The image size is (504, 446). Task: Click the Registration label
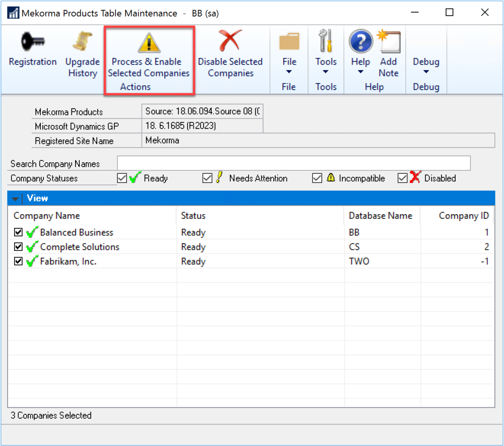(33, 61)
